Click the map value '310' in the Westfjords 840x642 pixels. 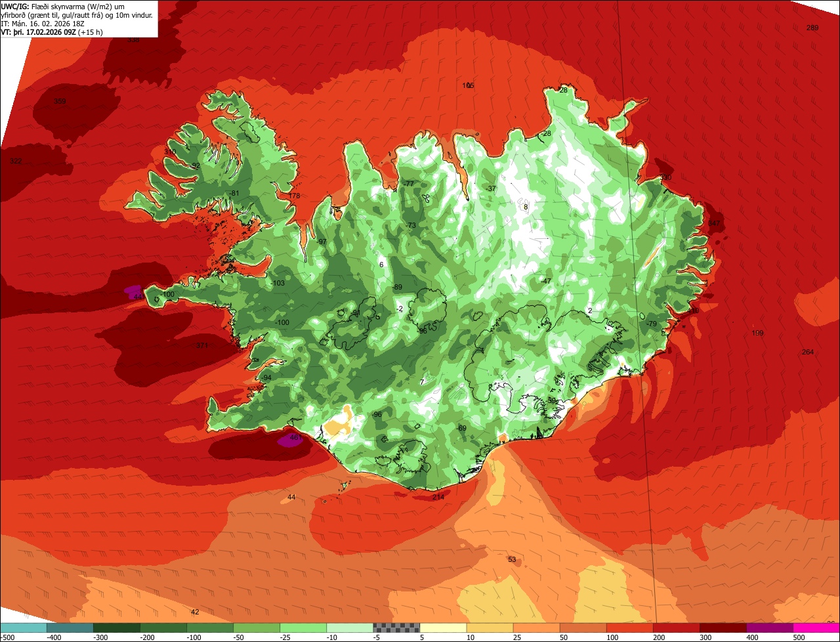[x=170, y=152]
